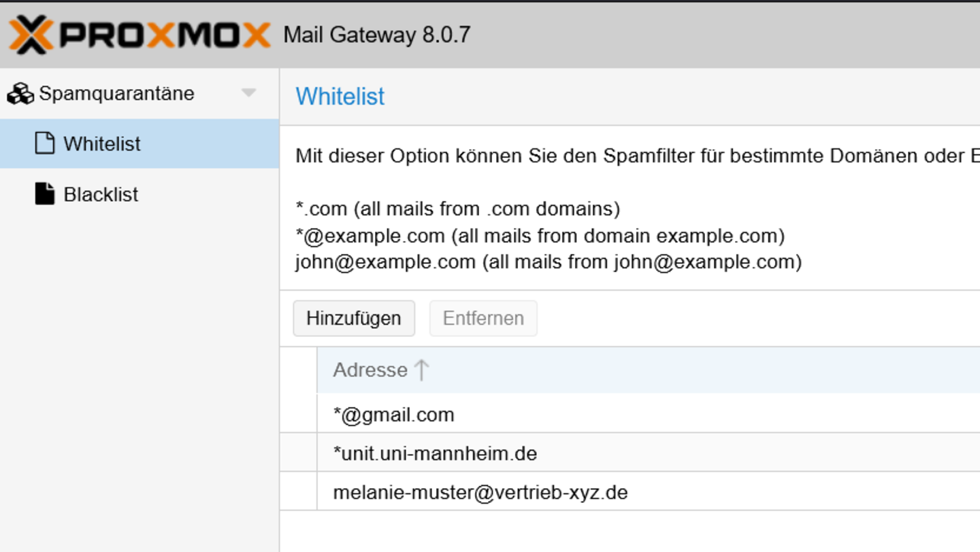The image size is (980, 552).
Task: Click the Proxmox X logo icon
Action: pos(31,35)
